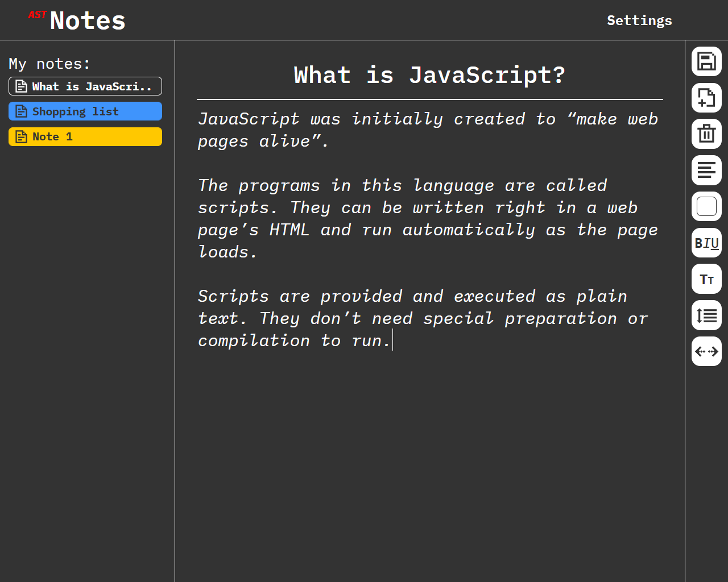Click the empty area below the note text
The width and height of the screenshot is (728, 582).
coord(429,466)
